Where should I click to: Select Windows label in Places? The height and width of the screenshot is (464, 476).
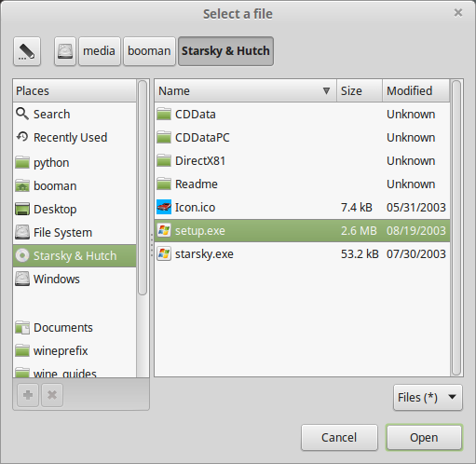[x=57, y=280]
